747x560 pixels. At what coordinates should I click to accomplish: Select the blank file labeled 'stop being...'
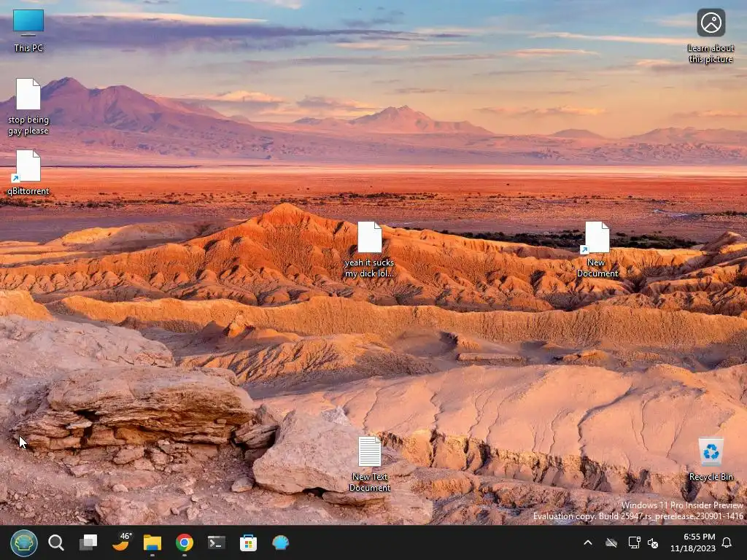point(28,106)
